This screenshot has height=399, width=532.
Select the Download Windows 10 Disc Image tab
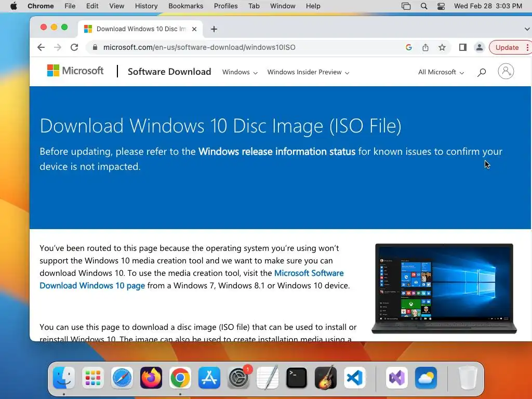(140, 29)
